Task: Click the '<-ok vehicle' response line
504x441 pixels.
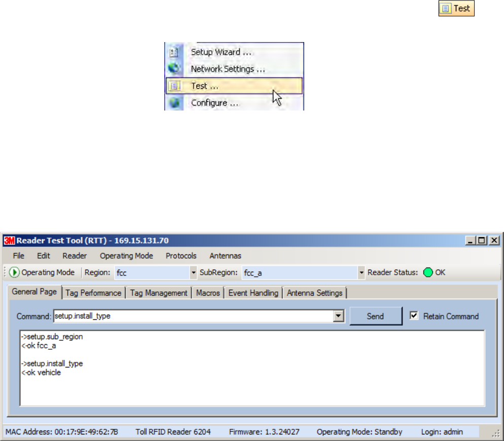Action: (41, 373)
